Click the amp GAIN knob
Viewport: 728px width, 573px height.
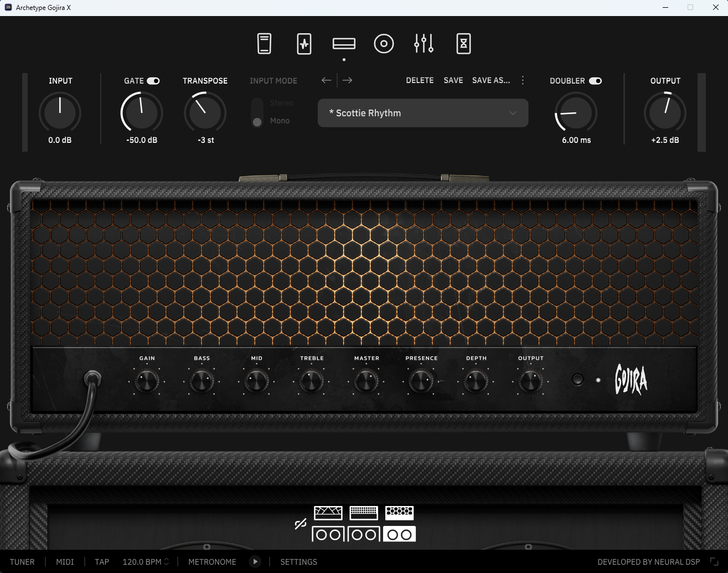click(x=147, y=381)
